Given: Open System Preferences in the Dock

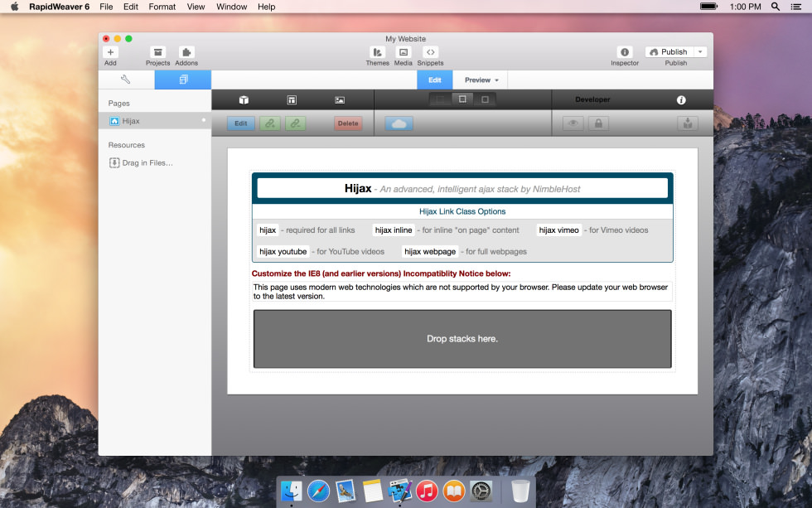Looking at the screenshot, I should pos(481,491).
